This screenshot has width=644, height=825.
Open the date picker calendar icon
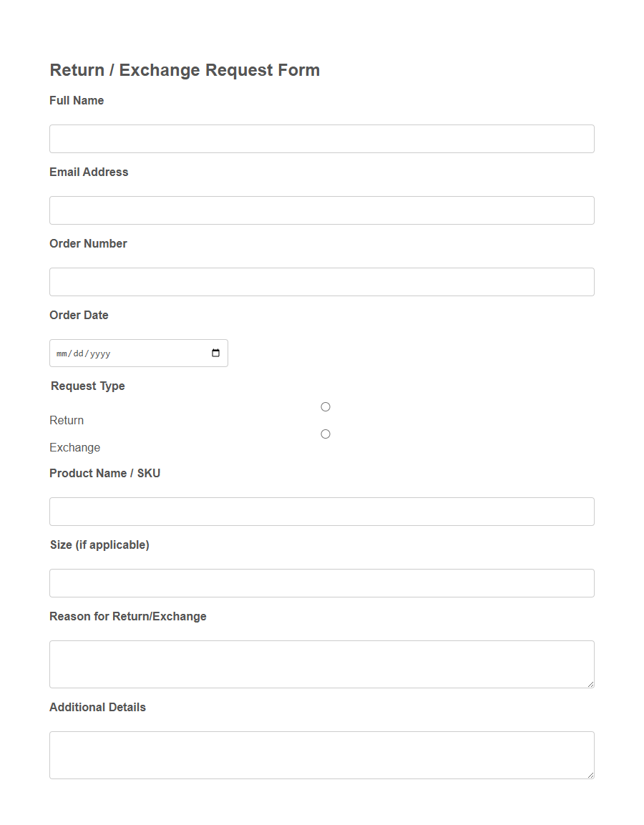(215, 353)
